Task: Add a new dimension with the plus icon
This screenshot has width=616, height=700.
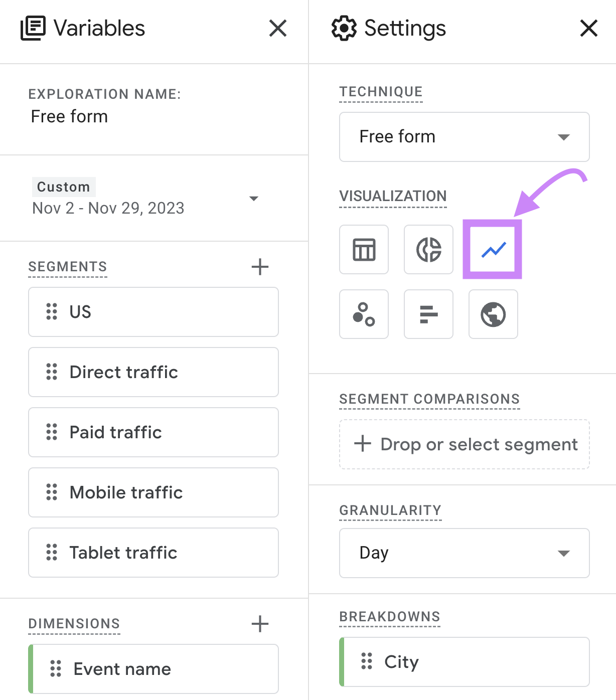Action: 260,624
